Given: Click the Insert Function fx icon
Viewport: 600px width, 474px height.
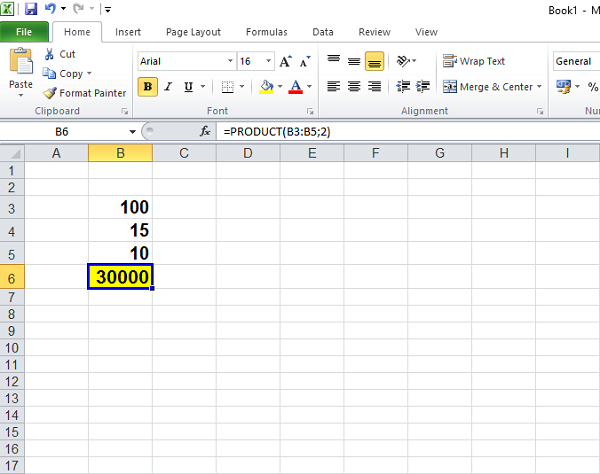Looking at the screenshot, I should (x=205, y=131).
